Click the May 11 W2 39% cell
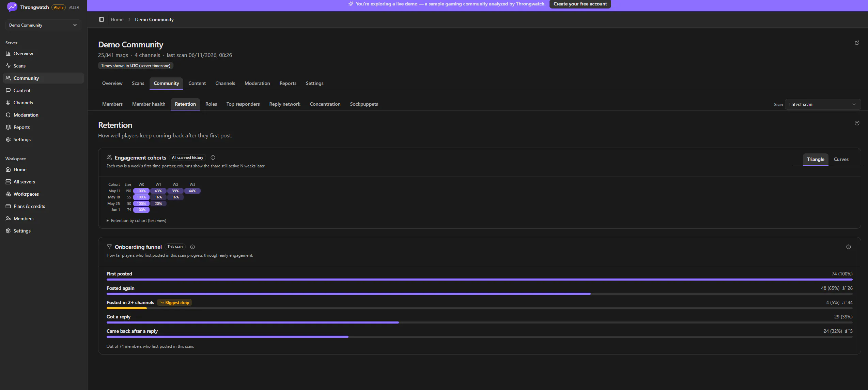Viewport: 868px width, 390px height. (x=175, y=191)
